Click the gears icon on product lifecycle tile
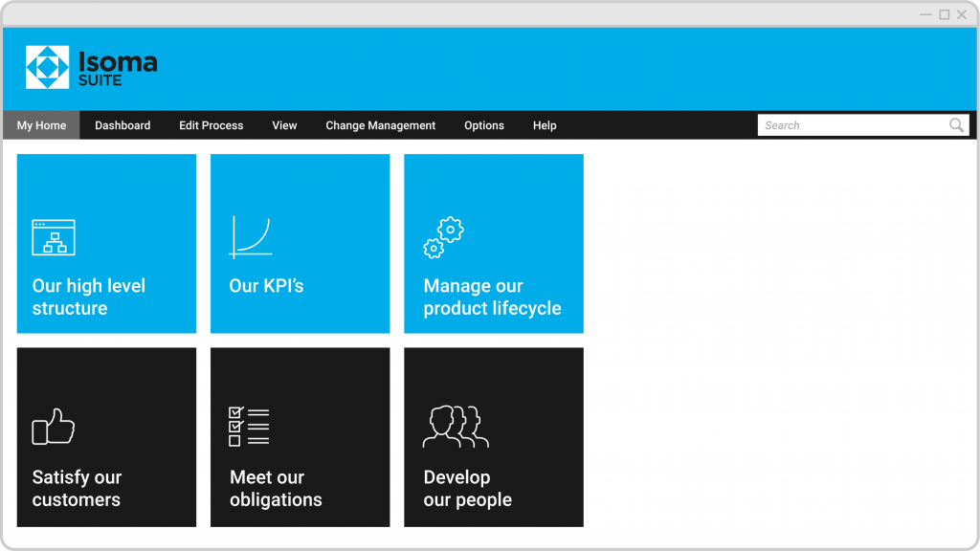 pos(442,236)
